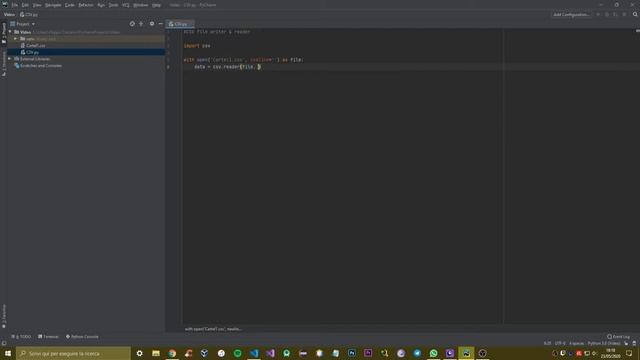The width and height of the screenshot is (640, 360).
Task: Collapse the Video project root folder
Action: [x=10, y=32]
